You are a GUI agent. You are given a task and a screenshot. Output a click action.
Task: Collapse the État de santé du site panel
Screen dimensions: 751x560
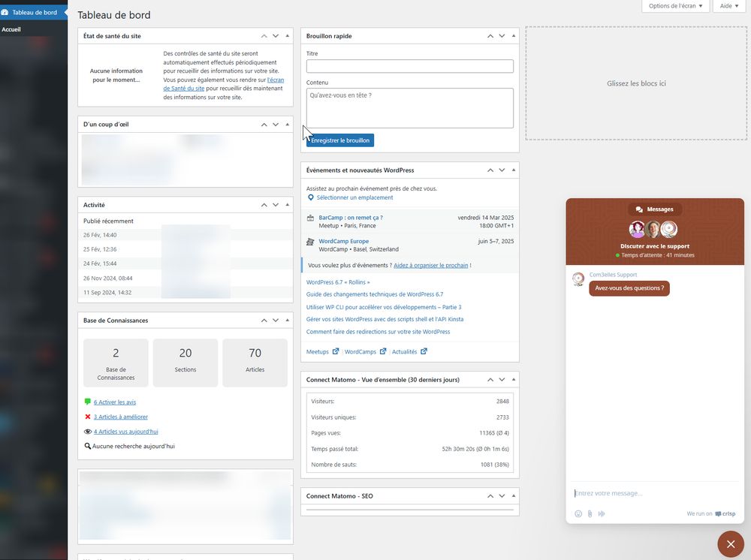[x=288, y=36]
